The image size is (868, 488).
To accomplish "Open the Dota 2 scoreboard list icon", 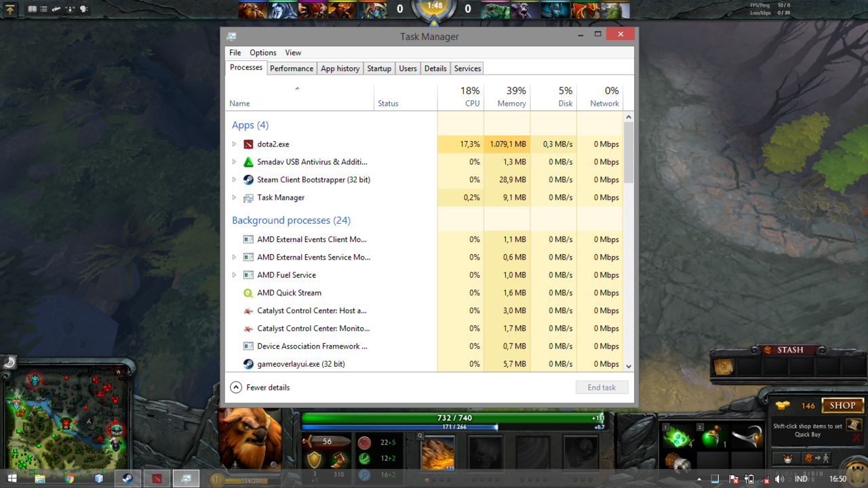I will pos(44,9).
